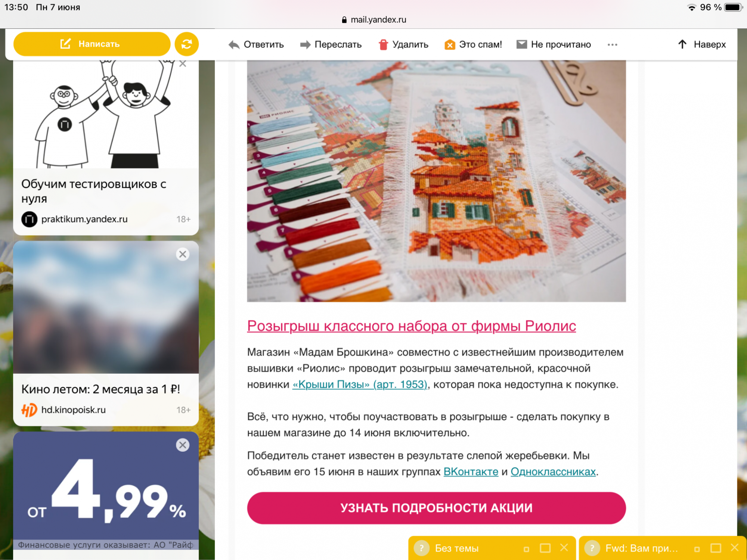Click the red trash Delete icon

383,44
